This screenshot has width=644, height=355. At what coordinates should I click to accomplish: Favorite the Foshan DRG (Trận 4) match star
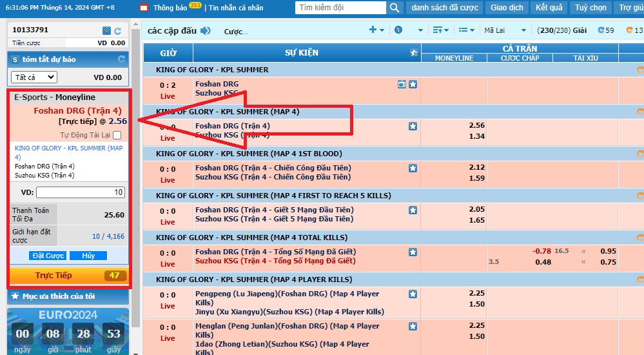tap(413, 127)
